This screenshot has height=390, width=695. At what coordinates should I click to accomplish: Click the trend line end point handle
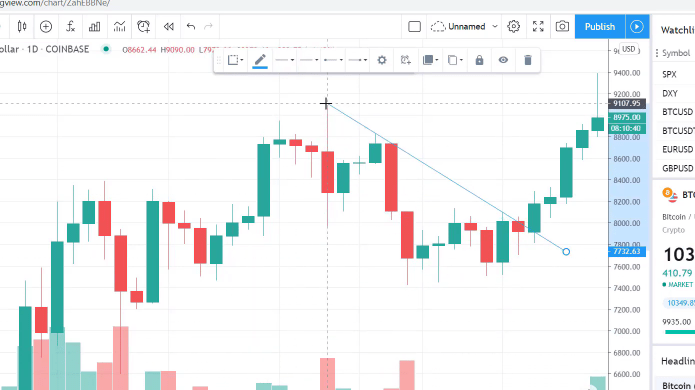point(566,252)
